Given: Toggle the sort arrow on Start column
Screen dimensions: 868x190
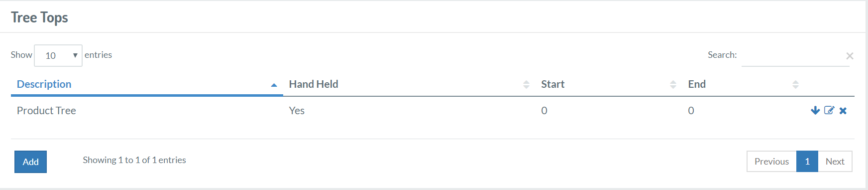Looking at the screenshot, I should tap(673, 84).
